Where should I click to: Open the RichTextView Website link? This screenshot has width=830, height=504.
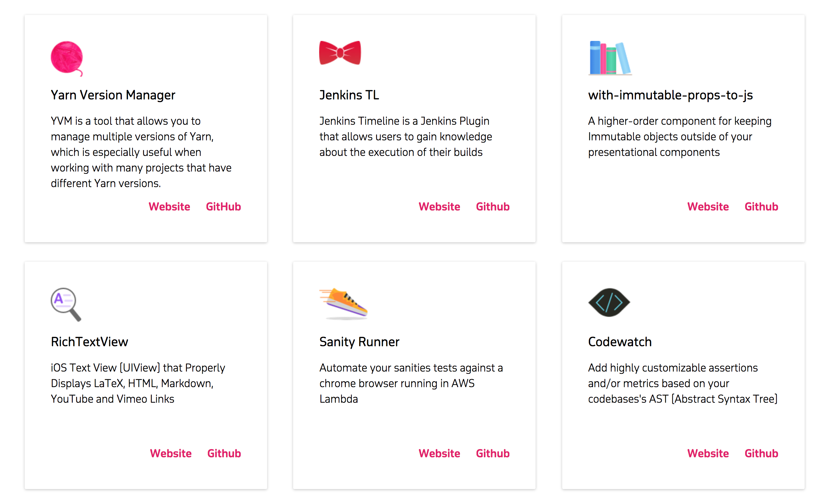point(171,453)
